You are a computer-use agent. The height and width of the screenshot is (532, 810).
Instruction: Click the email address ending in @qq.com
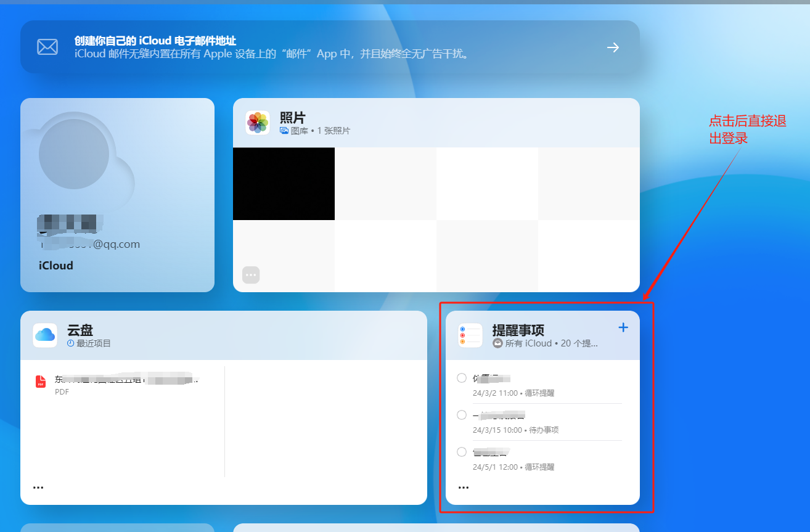pyautogui.click(x=90, y=244)
